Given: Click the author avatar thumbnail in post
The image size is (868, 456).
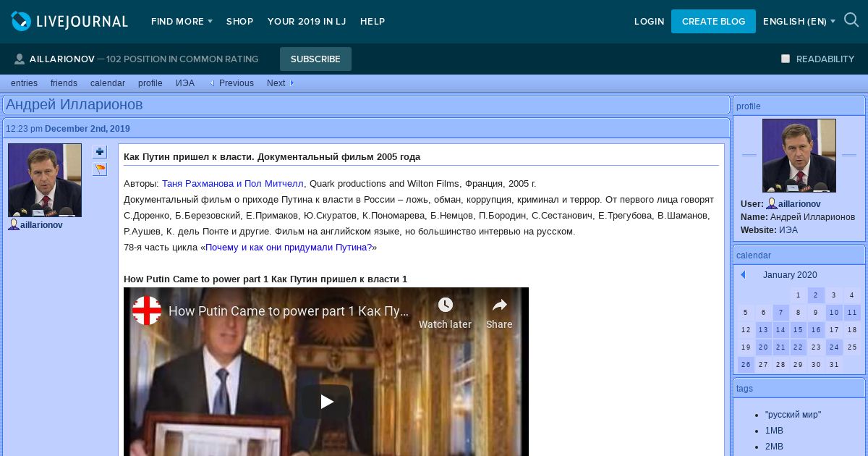Looking at the screenshot, I should click(x=45, y=180).
